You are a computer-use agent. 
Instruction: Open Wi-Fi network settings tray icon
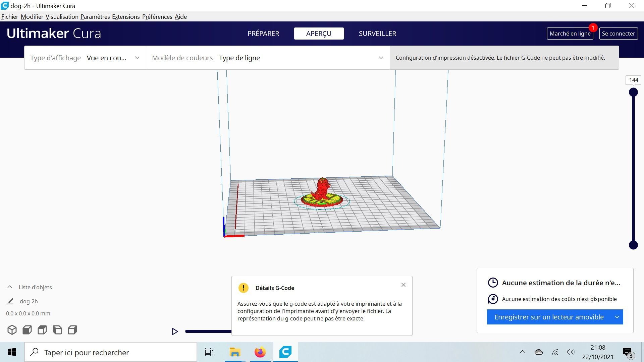coord(555,352)
